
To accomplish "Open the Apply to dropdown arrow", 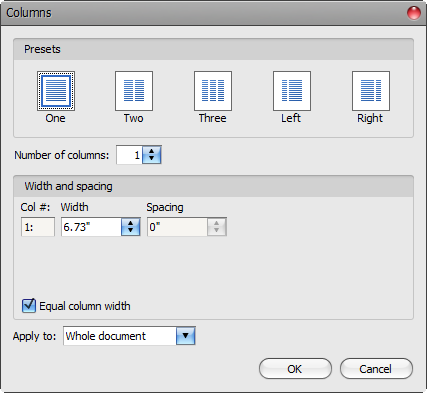I will [185, 336].
